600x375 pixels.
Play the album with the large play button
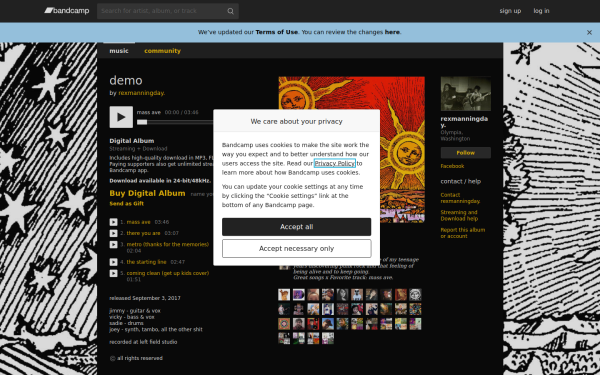click(x=121, y=117)
